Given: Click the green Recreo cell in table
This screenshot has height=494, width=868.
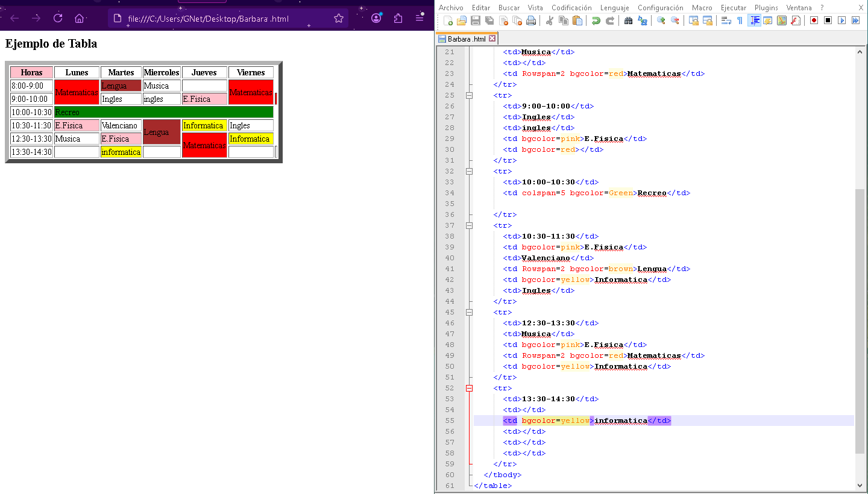Looking at the screenshot, I should pyautogui.click(x=163, y=112).
